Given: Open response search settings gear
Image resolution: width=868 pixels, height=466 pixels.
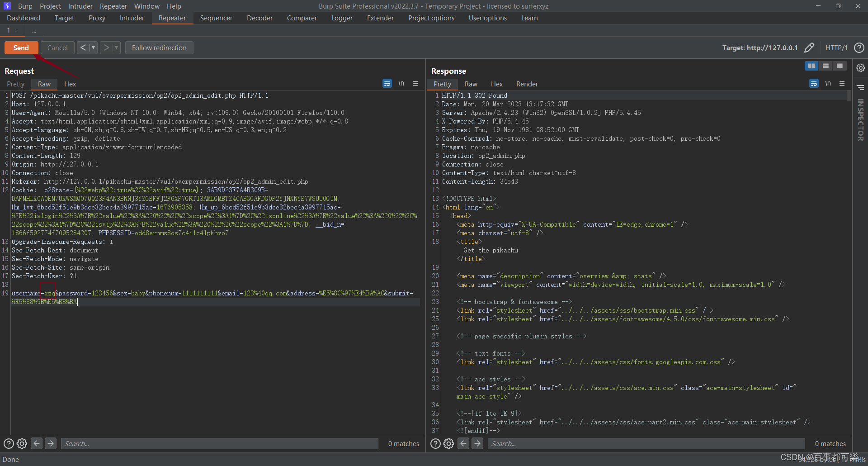Looking at the screenshot, I should tap(449, 444).
